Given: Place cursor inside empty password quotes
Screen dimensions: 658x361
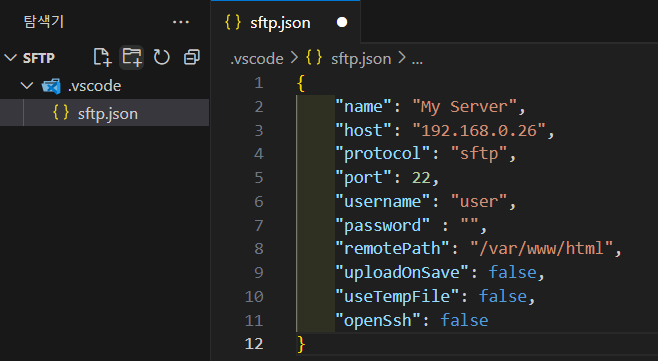Looking at the screenshot, I should pyautogui.click(x=470, y=225).
